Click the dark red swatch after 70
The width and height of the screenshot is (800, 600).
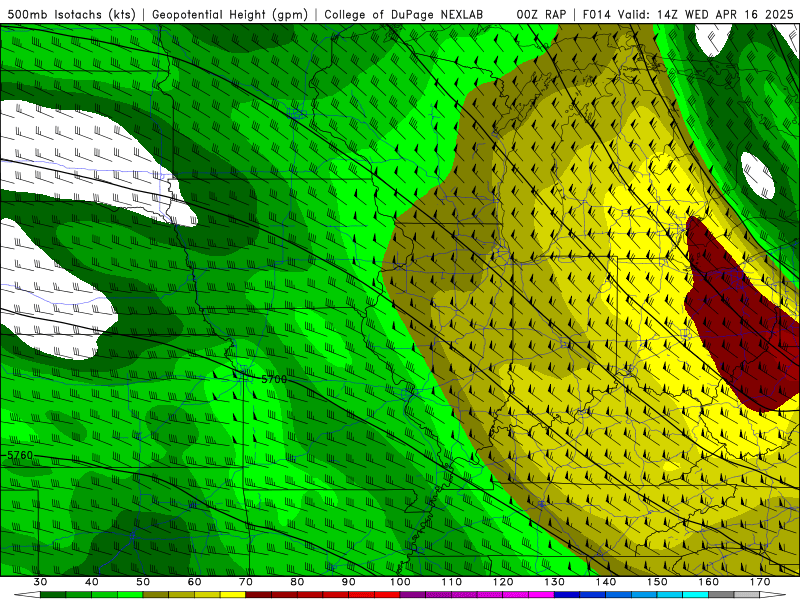[x=259, y=595]
